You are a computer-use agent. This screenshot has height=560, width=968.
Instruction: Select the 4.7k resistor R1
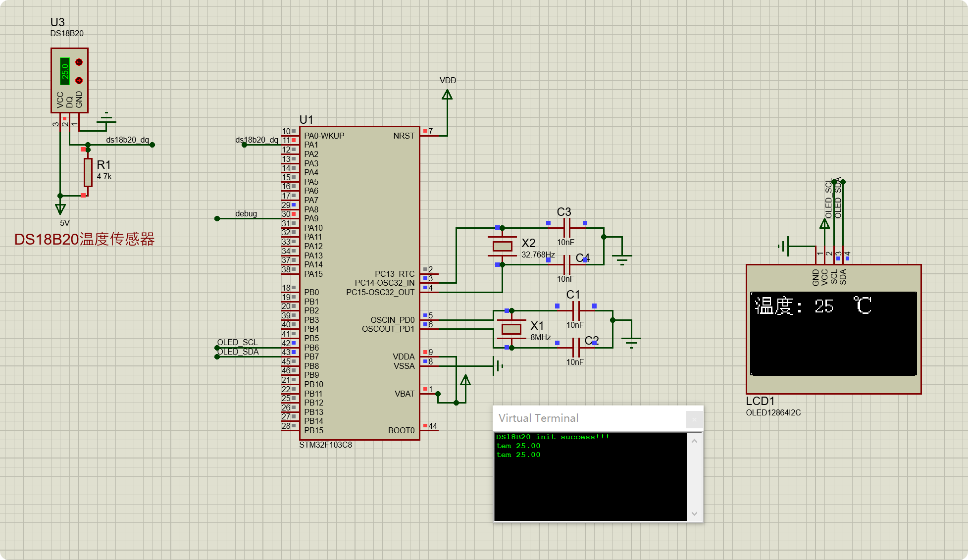click(x=88, y=172)
